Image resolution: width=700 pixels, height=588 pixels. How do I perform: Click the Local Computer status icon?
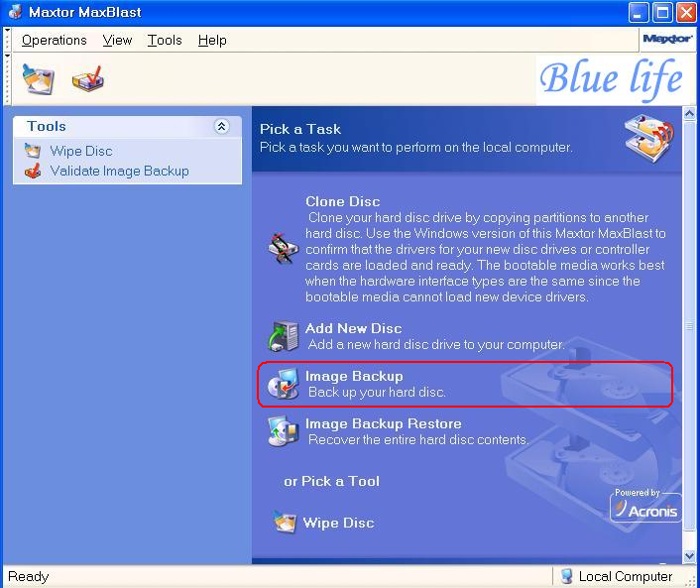(x=566, y=576)
